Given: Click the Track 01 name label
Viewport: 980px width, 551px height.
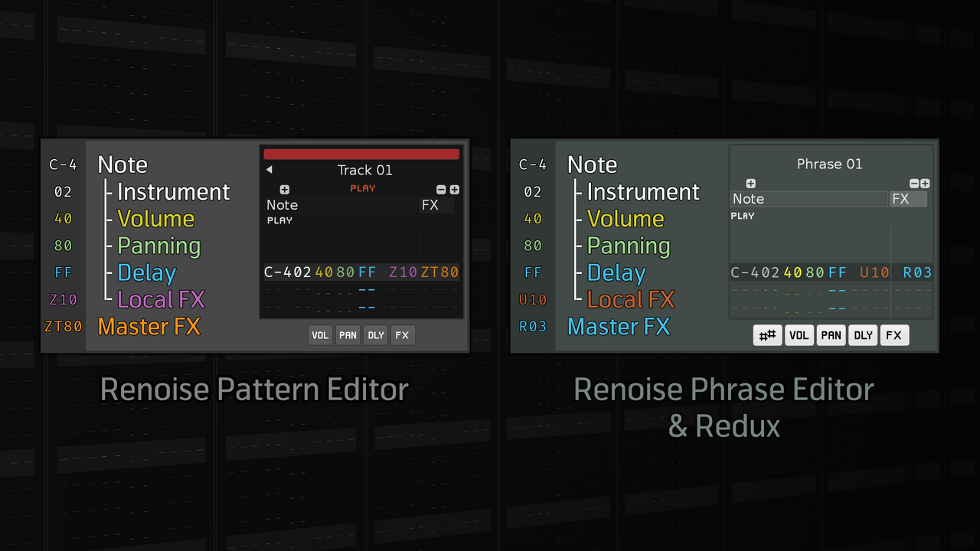Looking at the screenshot, I should coord(364,170).
